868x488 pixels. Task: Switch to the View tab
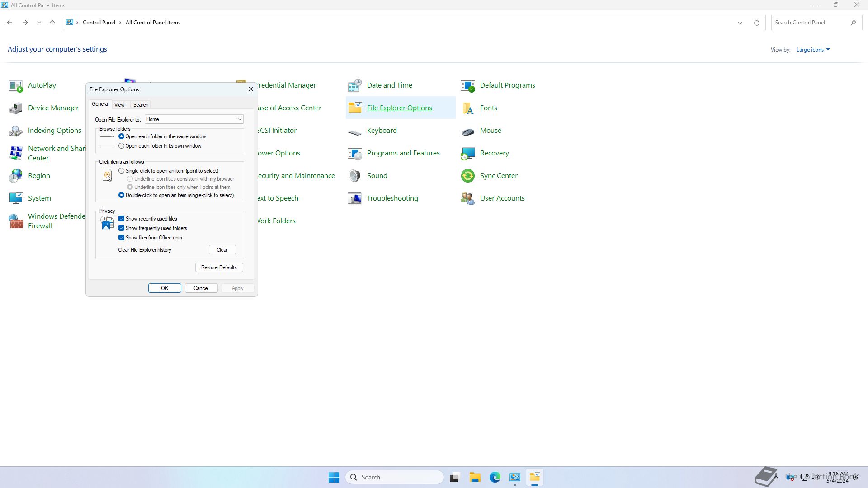pos(119,105)
